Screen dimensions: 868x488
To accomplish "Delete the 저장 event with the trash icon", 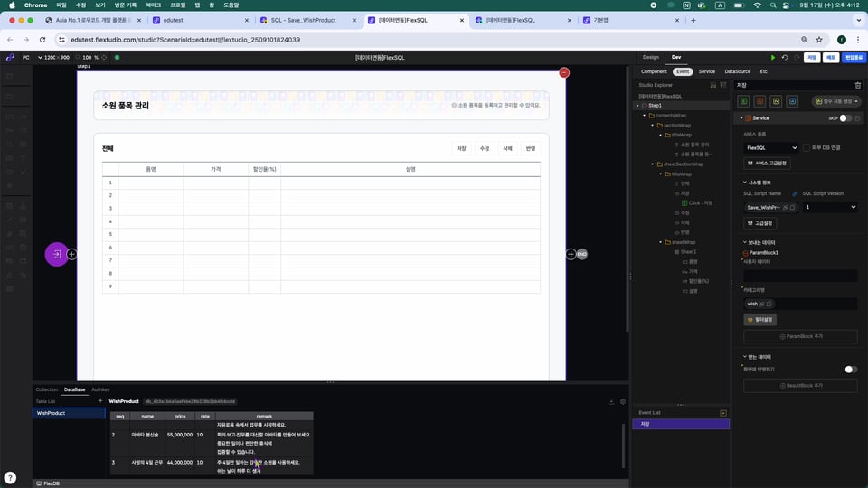I will 857,85.
